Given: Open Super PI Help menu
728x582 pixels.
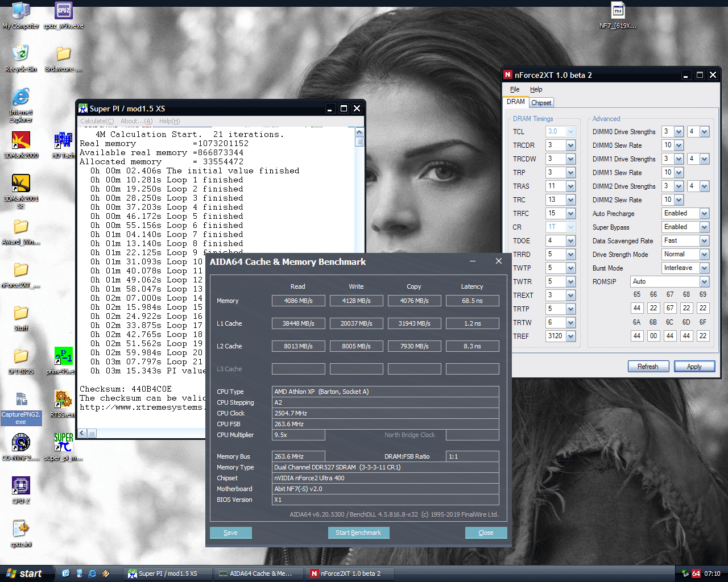Looking at the screenshot, I should point(169,121).
